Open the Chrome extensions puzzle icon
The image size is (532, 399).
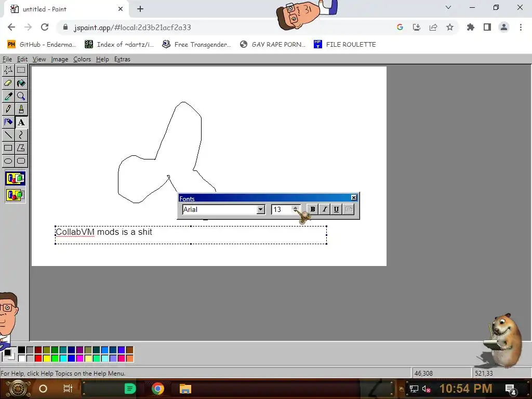pyautogui.click(x=470, y=27)
